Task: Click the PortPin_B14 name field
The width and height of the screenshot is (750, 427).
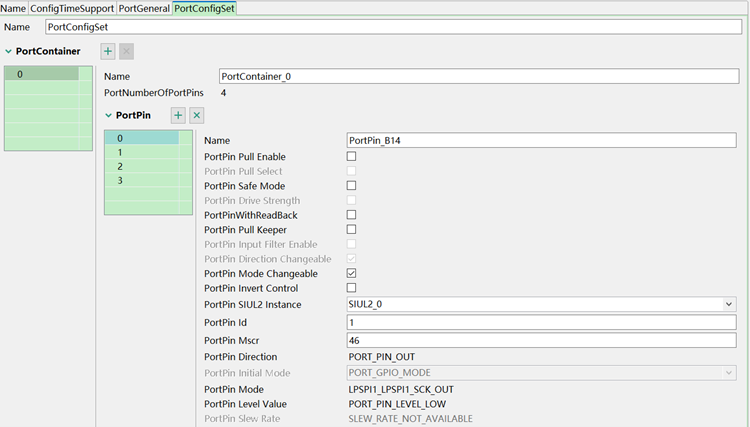Action: pyautogui.click(x=540, y=140)
